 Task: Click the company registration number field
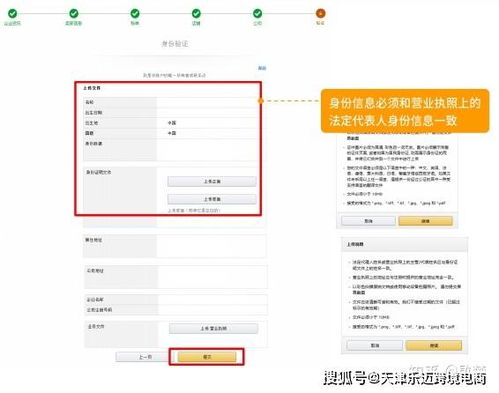tap(213, 310)
